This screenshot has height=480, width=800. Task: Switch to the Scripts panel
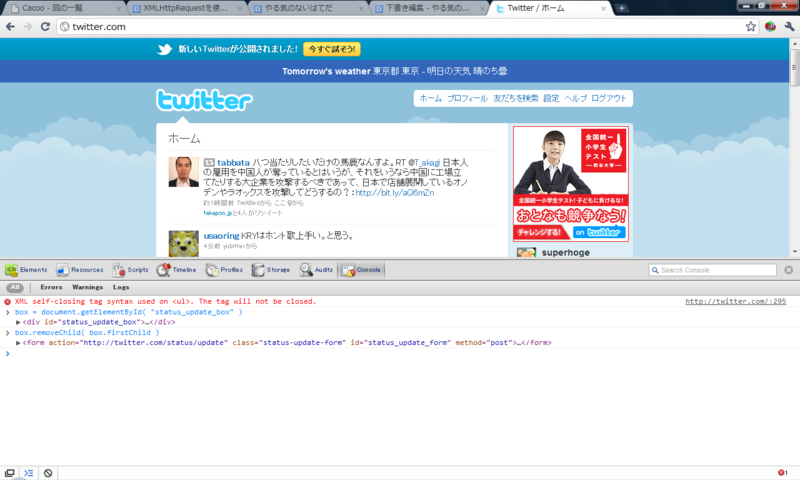131,270
